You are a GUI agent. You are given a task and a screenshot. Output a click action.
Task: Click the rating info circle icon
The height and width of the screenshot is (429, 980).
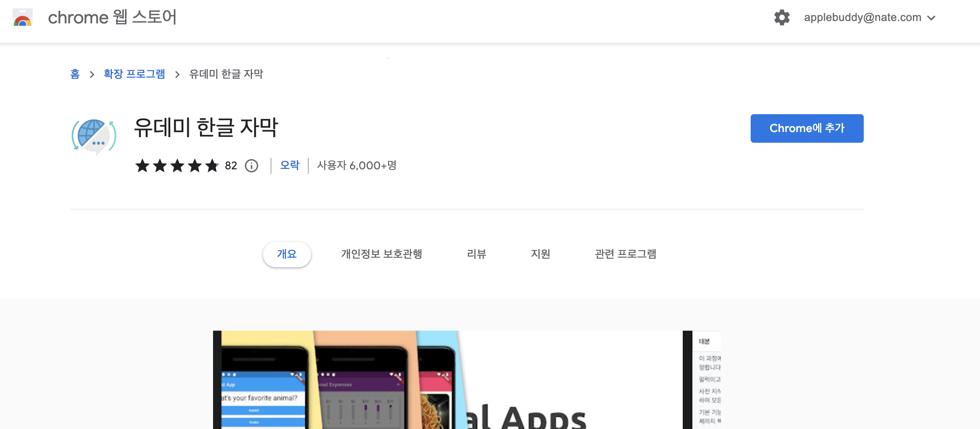[252, 166]
